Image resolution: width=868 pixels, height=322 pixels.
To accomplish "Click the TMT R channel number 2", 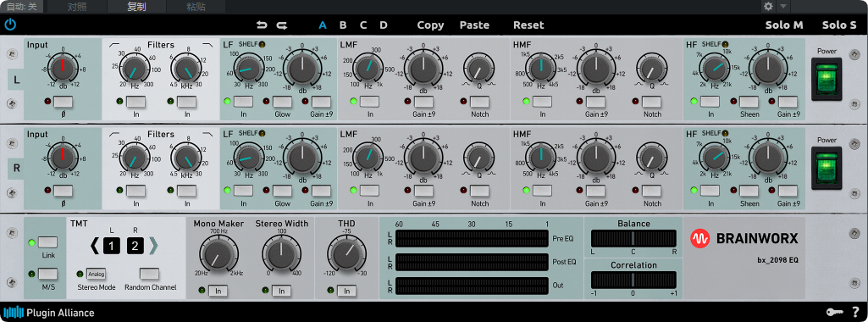I will (x=135, y=246).
